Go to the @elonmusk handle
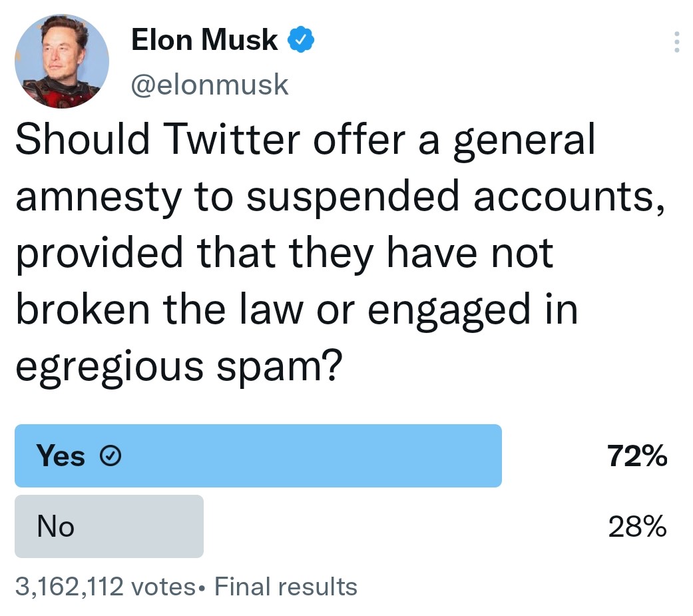 point(210,85)
